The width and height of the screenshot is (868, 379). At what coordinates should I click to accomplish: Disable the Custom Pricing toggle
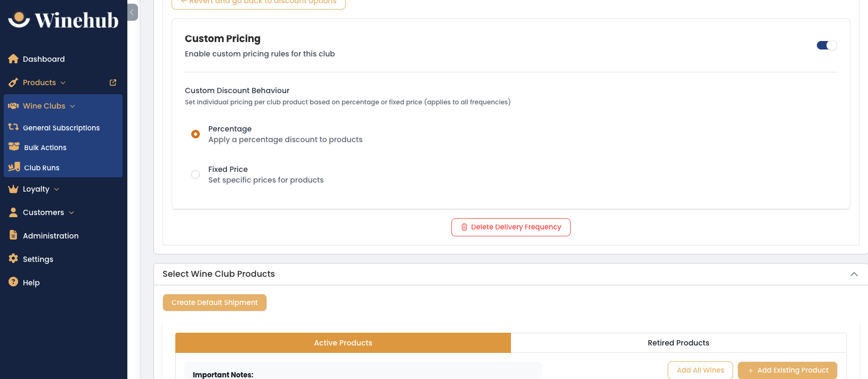(x=826, y=45)
